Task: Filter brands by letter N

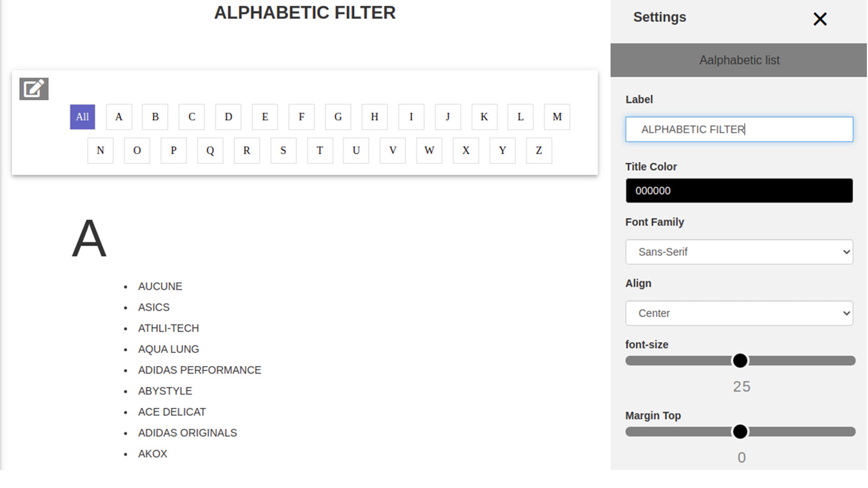Action: [x=100, y=151]
